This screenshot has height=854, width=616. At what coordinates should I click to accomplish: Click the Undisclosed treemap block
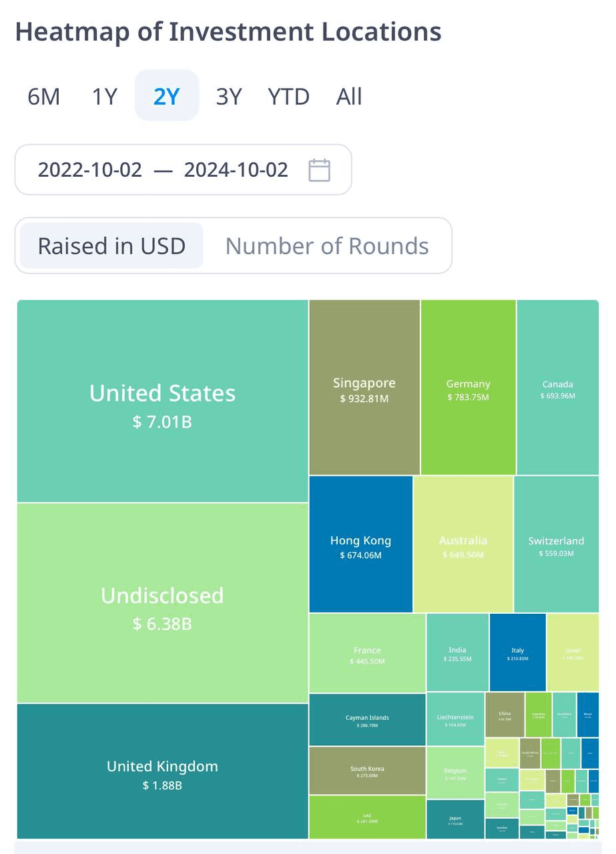162,603
